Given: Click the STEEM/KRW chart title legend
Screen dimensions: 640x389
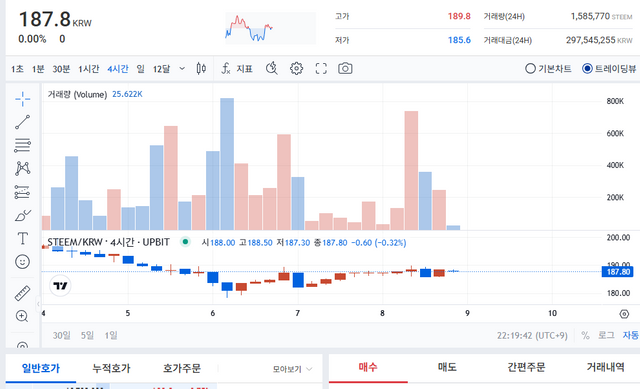Looking at the screenshot, I should (108, 242).
